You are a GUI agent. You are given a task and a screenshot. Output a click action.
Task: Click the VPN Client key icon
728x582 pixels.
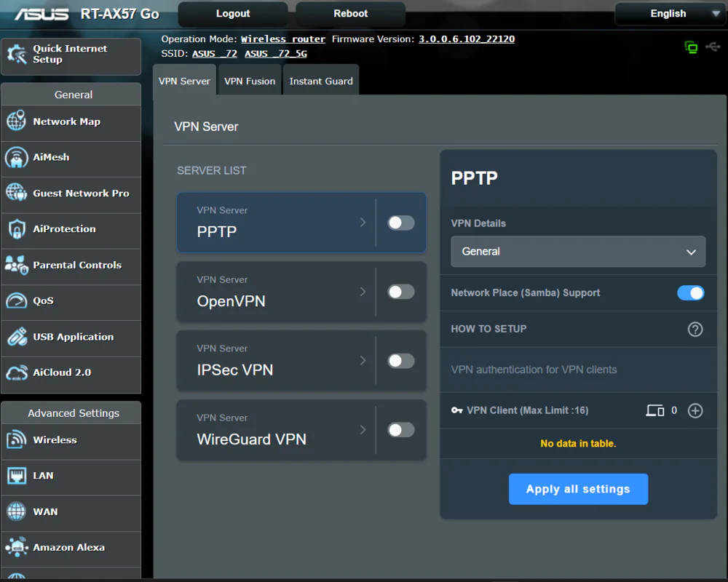pos(457,410)
